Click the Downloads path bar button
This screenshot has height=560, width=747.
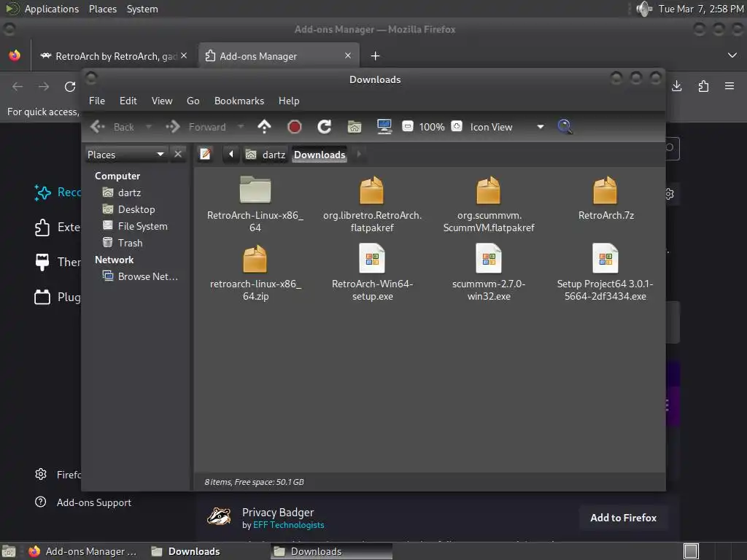click(320, 155)
